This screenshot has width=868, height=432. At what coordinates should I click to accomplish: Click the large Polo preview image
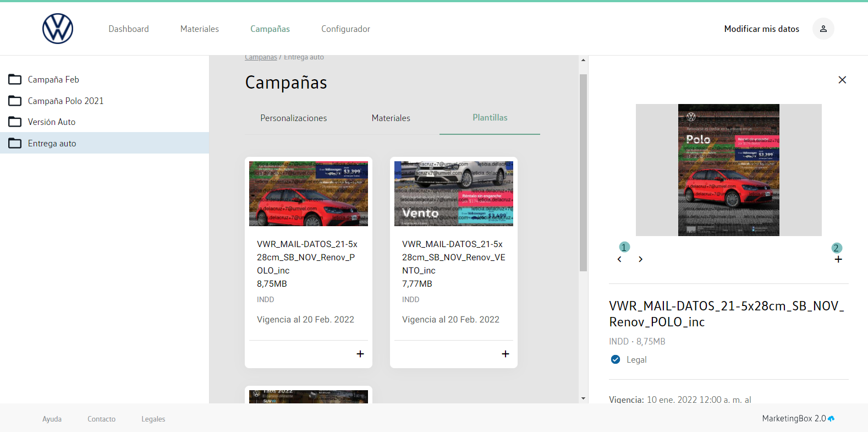point(729,170)
